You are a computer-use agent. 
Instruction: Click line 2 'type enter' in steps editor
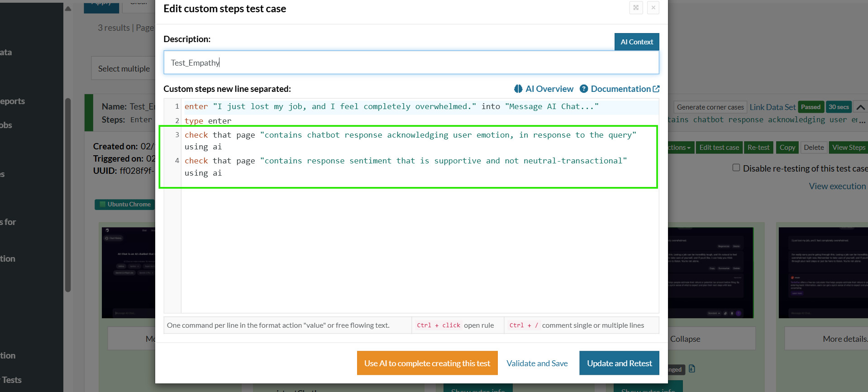pos(208,121)
